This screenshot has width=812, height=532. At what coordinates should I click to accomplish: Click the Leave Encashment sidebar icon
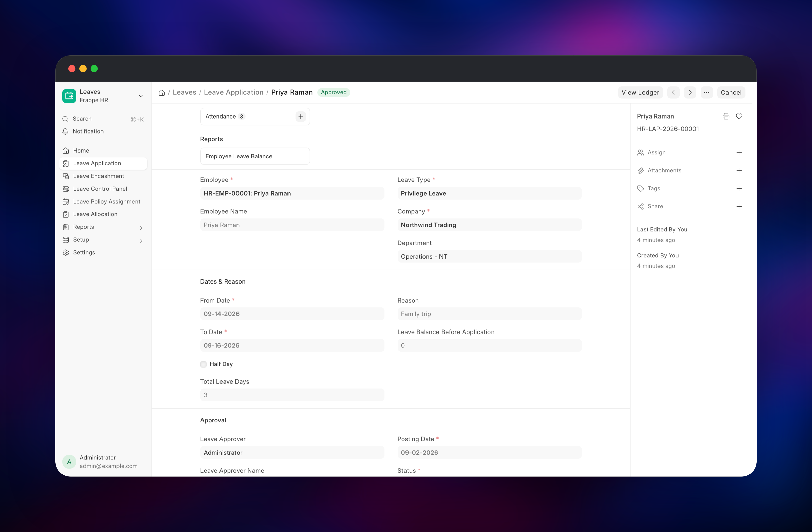[x=66, y=176]
